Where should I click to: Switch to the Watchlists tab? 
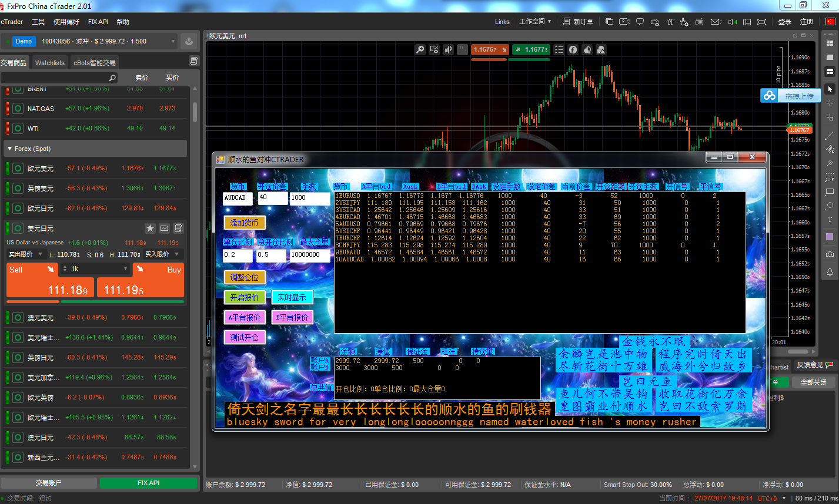click(x=50, y=62)
